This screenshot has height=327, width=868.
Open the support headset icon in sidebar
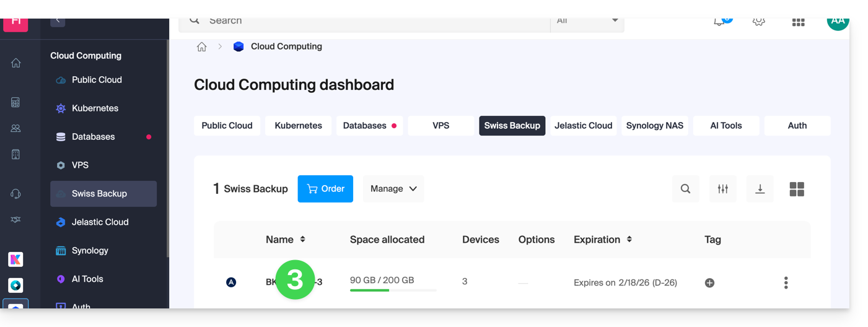click(x=16, y=194)
